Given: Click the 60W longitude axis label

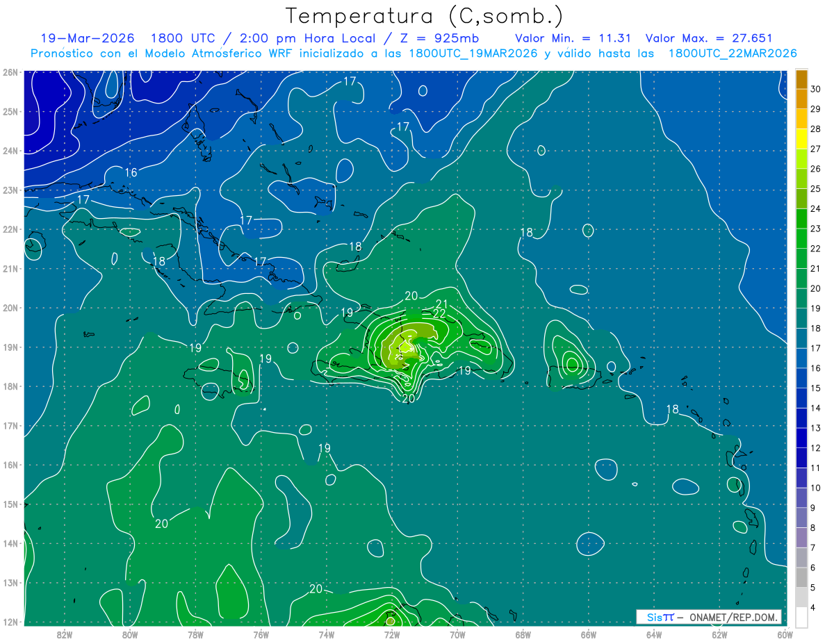Looking at the screenshot, I should click(x=785, y=634).
